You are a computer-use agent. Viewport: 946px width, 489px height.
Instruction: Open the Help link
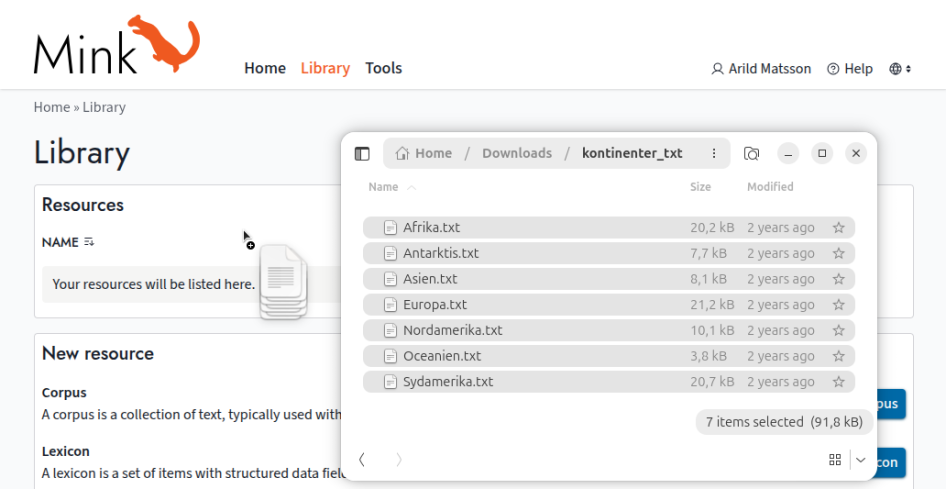[x=850, y=69]
